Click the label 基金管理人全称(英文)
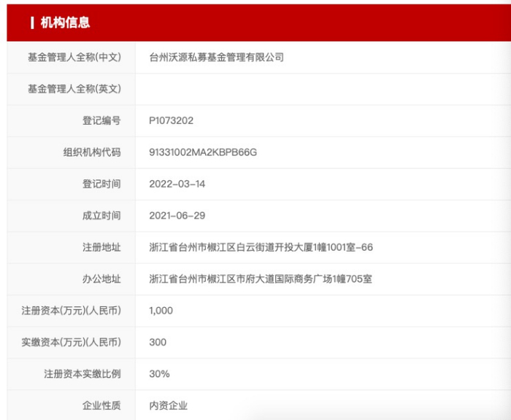 point(74,89)
